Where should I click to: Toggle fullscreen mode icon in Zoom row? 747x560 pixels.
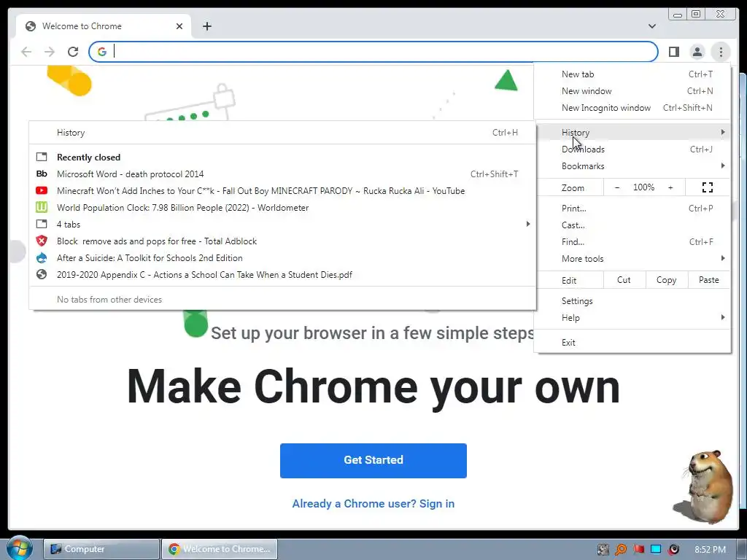click(708, 187)
